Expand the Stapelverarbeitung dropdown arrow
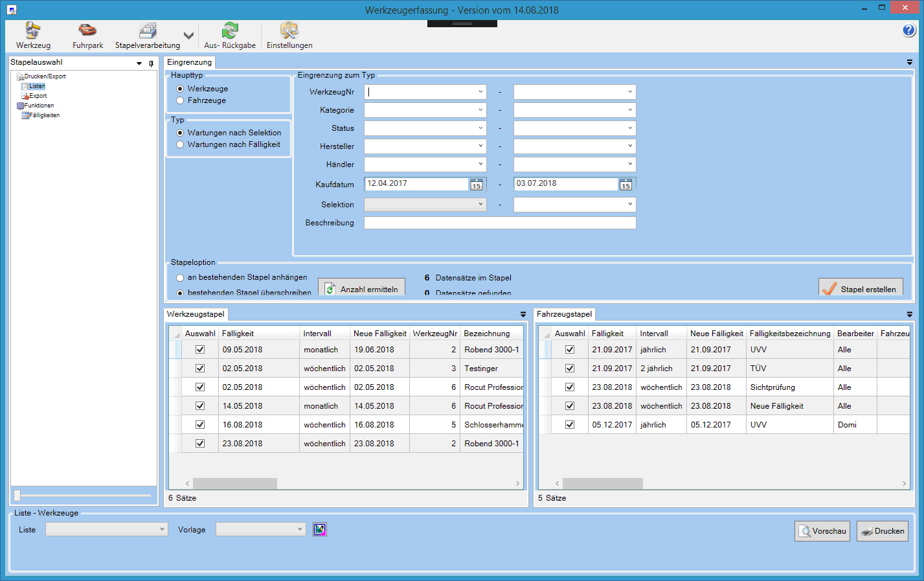This screenshot has width=924, height=581. [x=188, y=36]
